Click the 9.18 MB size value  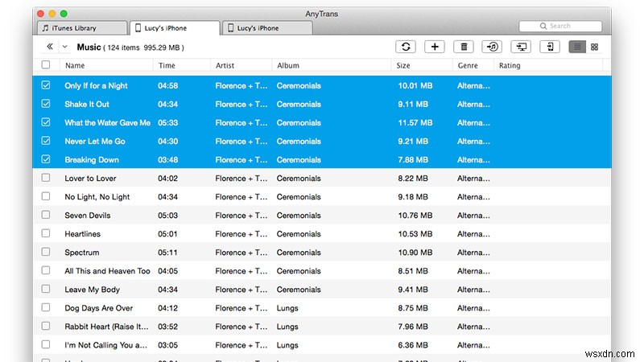coord(413,197)
